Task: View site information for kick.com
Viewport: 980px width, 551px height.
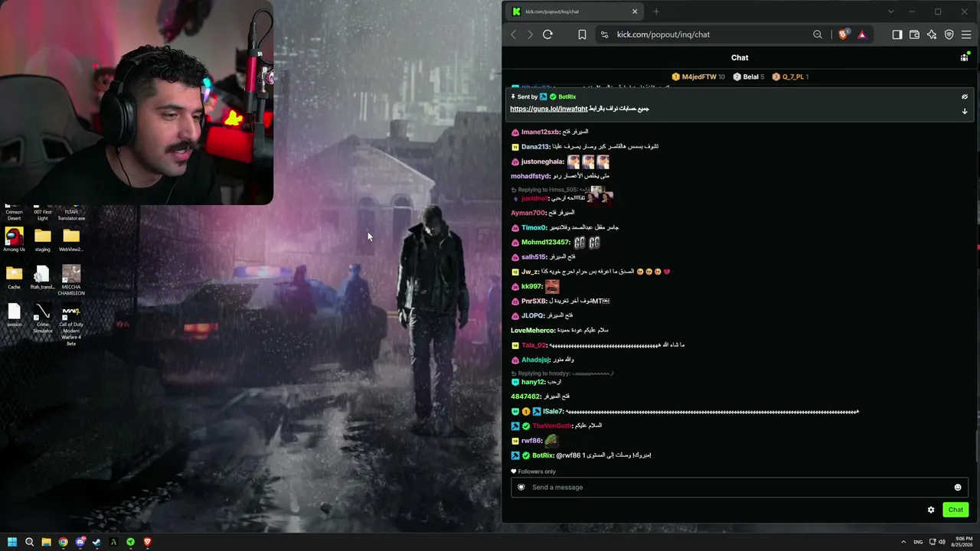Action: pyautogui.click(x=604, y=34)
